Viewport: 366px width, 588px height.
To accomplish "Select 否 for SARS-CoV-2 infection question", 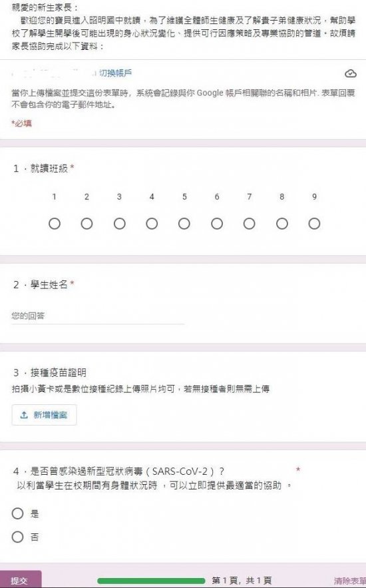I will (x=17, y=537).
